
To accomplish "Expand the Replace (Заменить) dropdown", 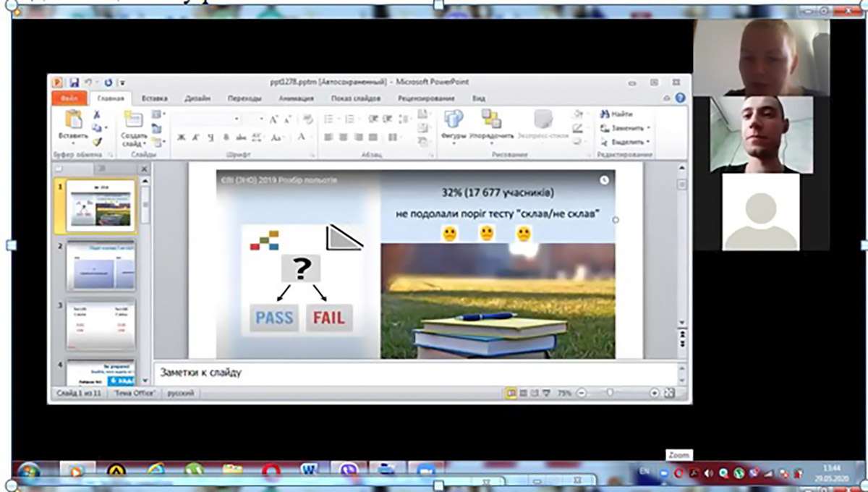I will (x=649, y=128).
